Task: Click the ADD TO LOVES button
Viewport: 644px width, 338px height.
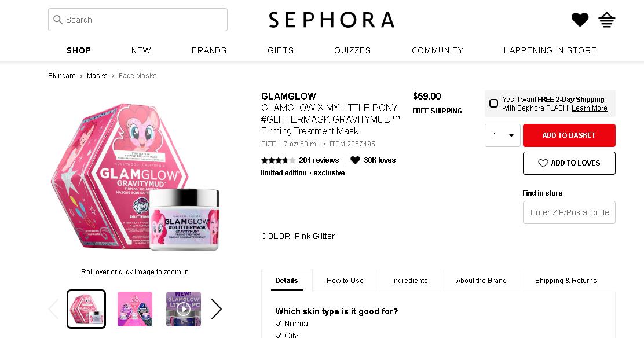Action: coord(569,163)
